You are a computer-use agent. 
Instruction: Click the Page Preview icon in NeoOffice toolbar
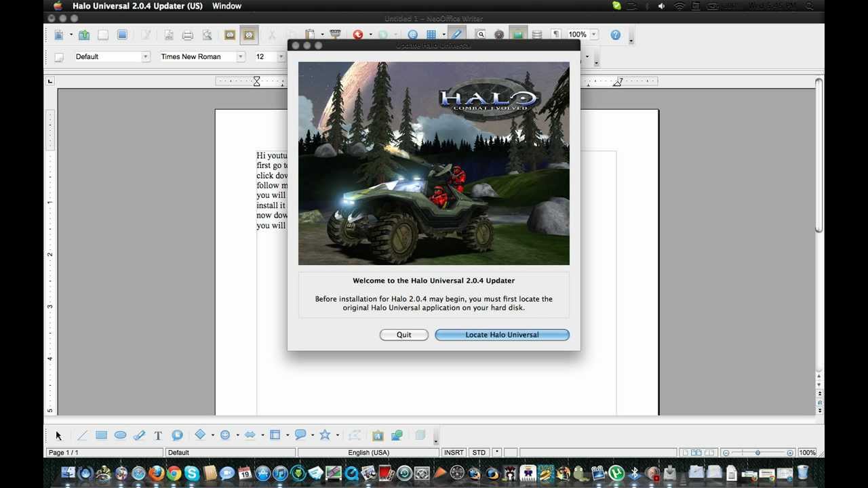[207, 35]
